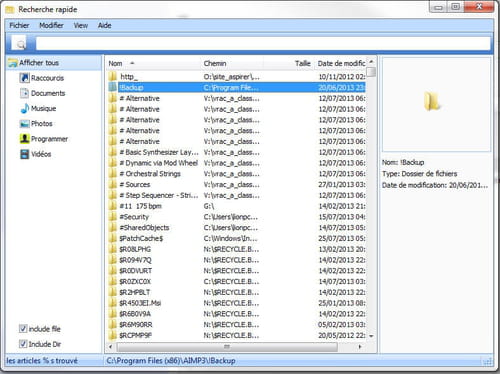This screenshot has width=500, height=374.
Task: Open the Fichier menu
Action: coord(19,25)
